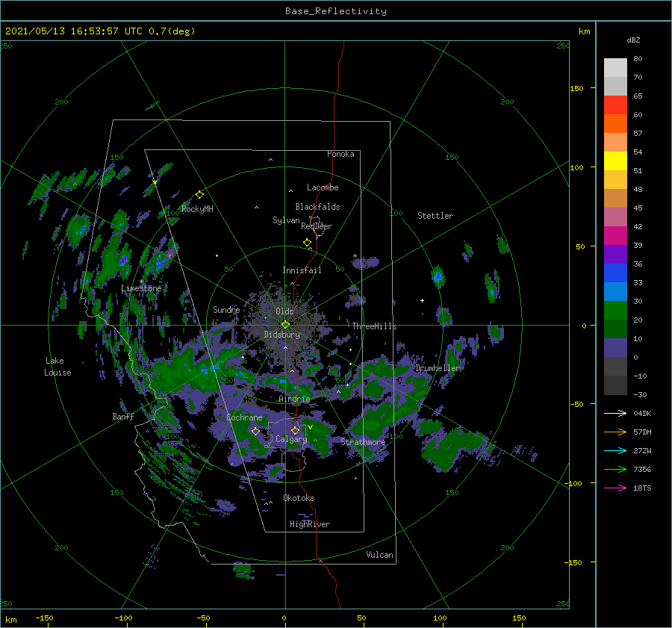672x628 pixels.
Task: Click the Okotoks label
Action: 299,498
